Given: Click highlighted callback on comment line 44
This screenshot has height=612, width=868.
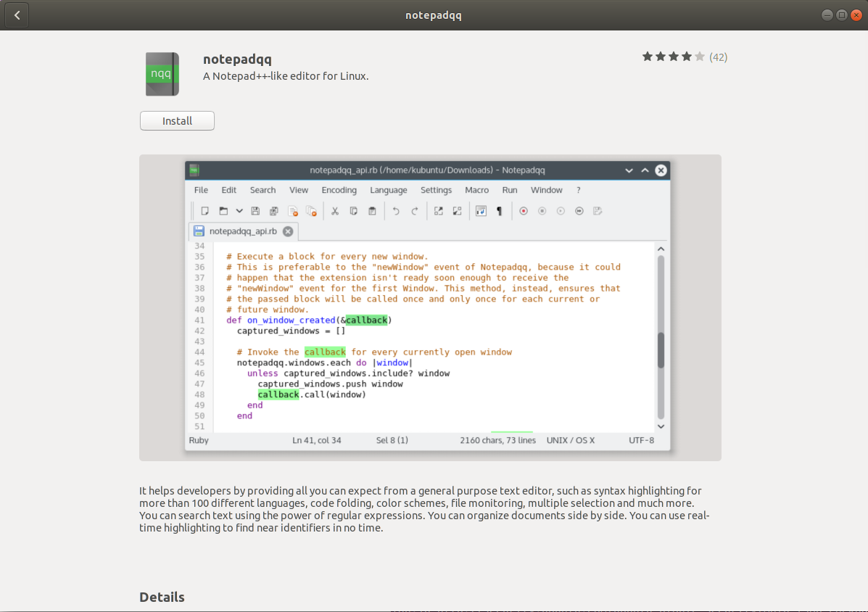Looking at the screenshot, I should point(325,352).
